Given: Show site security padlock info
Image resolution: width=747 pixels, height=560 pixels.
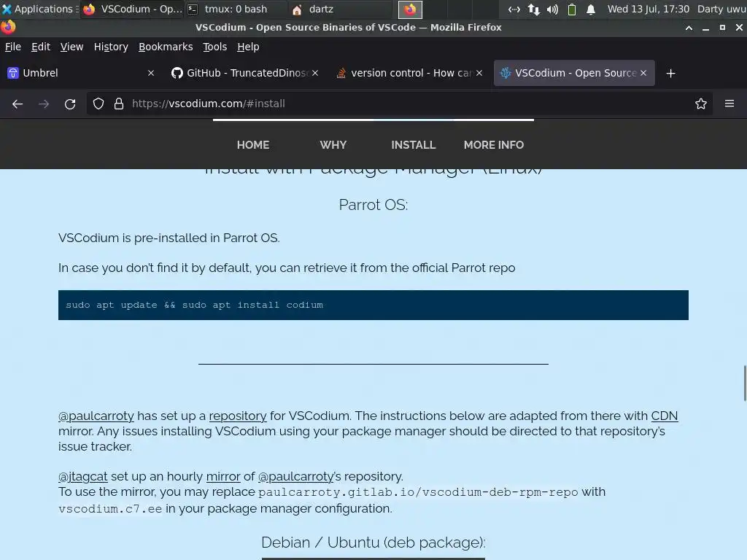Looking at the screenshot, I should (119, 104).
